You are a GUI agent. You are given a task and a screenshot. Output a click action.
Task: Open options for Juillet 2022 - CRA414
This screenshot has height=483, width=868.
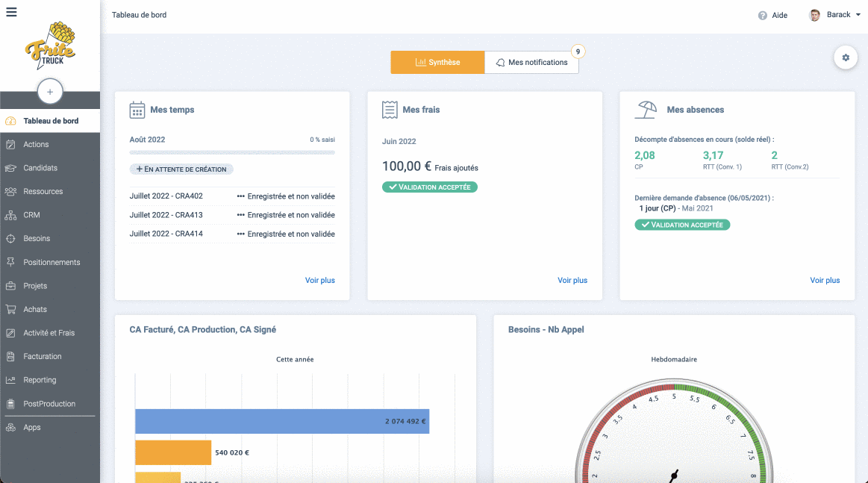pyautogui.click(x=240, y=234)
